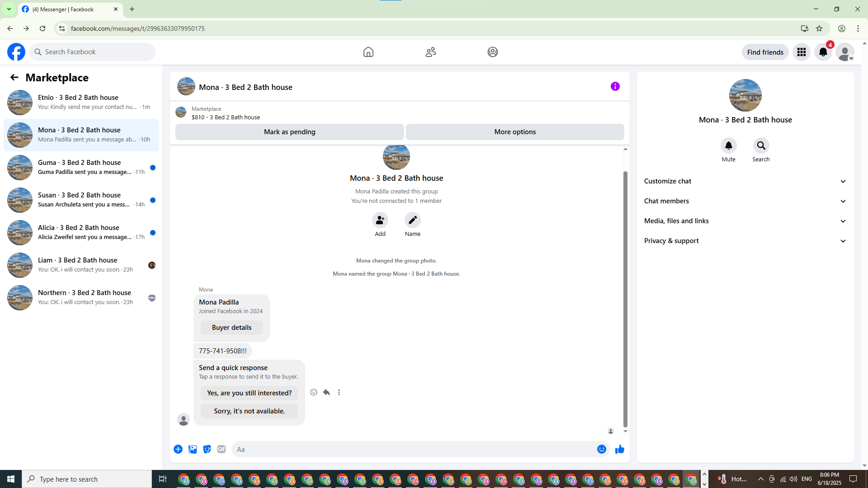Open the Chrome profile icon
868x488 pixels.
(x=842, y=28)
